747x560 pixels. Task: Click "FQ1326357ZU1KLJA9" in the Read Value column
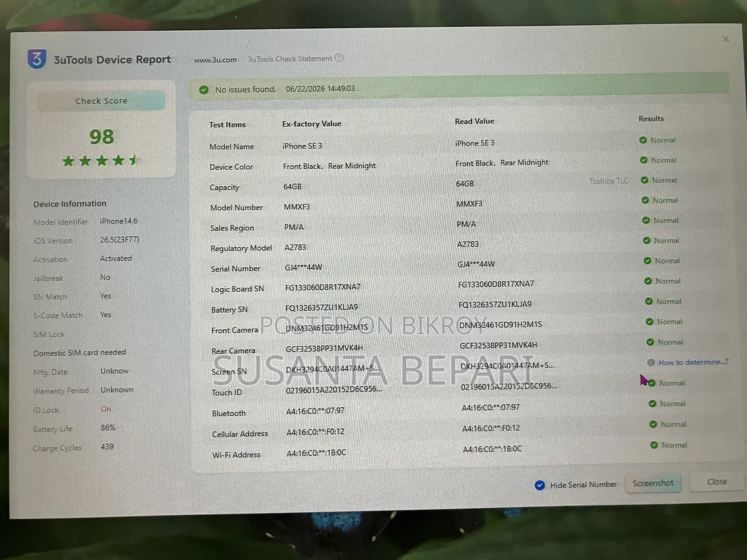(x=495, y=304)
